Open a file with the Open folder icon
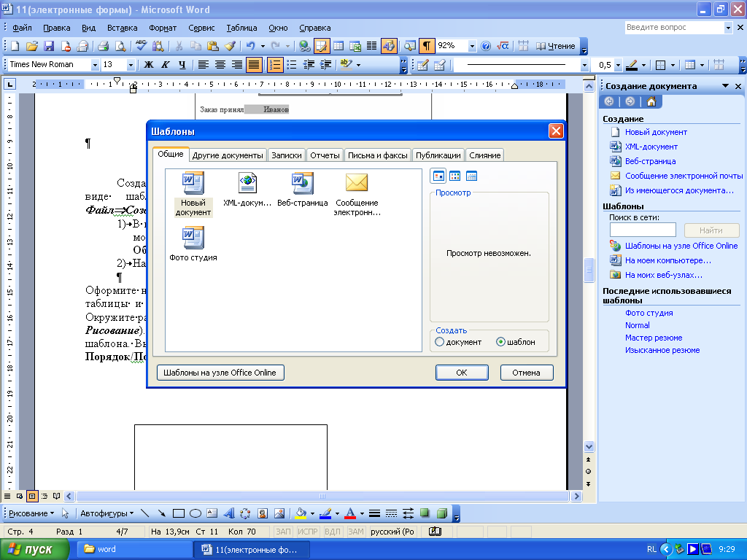Viewport: 747px width, 560px height. point(32,46)
